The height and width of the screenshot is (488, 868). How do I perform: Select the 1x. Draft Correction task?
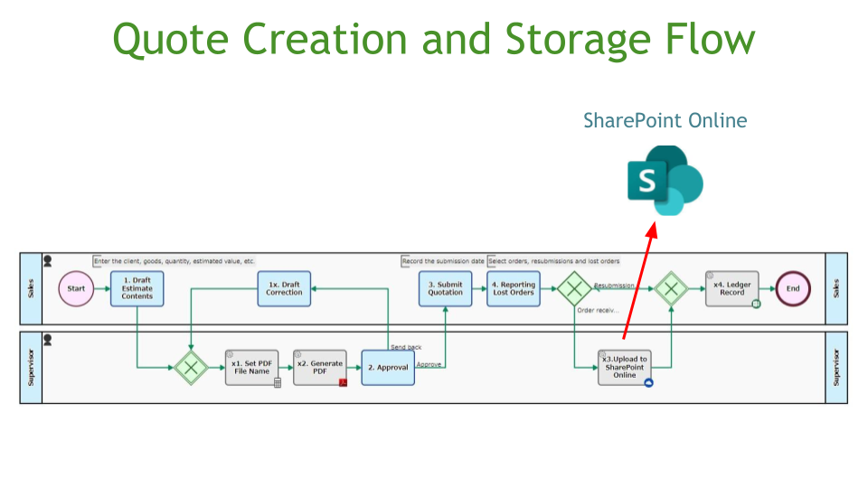pos(284,288)
